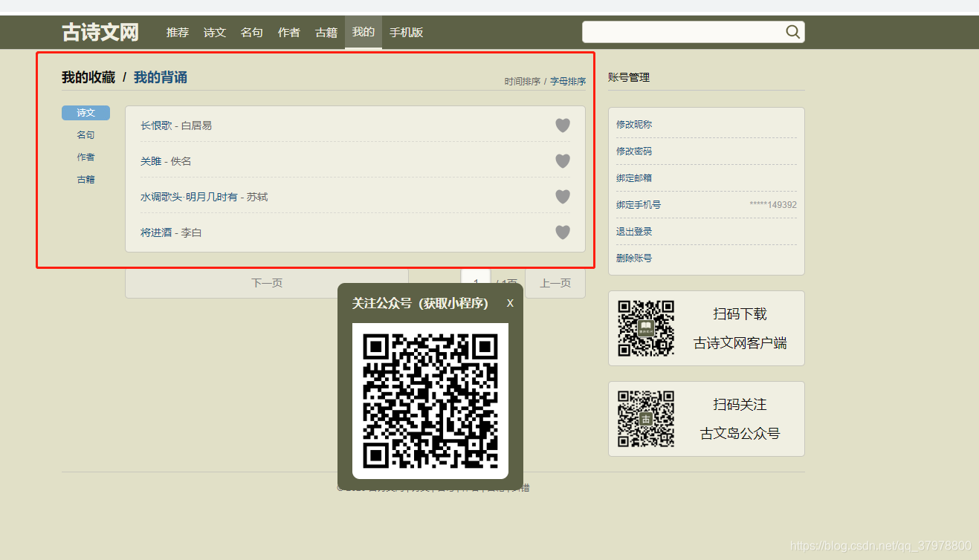Screen dimensions: 979x560
Task: Open 修改密码 account option
Action: (634, 152)
